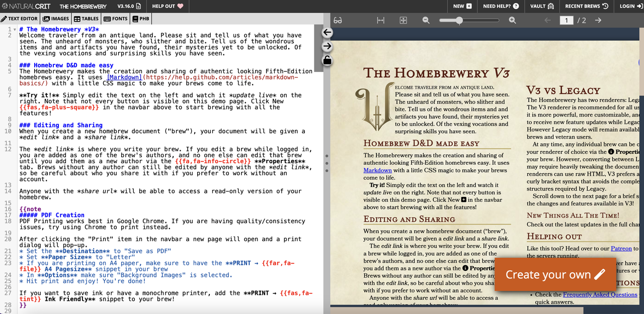Viewport: 644px width, 314px height.
Task: Click 'The Homebrewery V3' preview title
Action: [x=437, y=73]
